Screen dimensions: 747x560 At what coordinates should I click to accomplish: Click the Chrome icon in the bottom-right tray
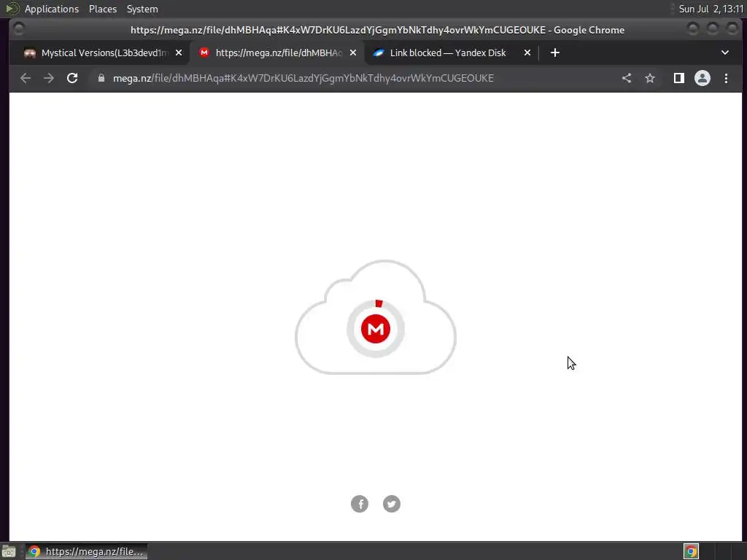(691, 551)
